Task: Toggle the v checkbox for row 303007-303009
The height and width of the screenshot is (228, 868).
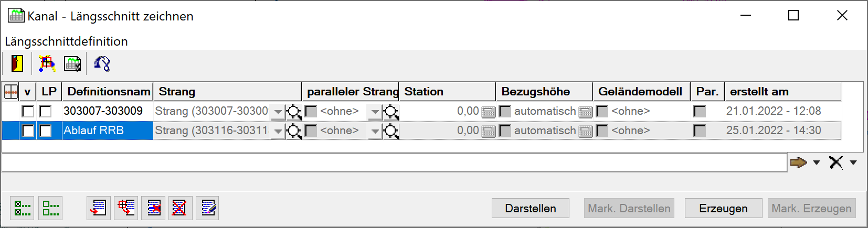Action: (28, 112)
